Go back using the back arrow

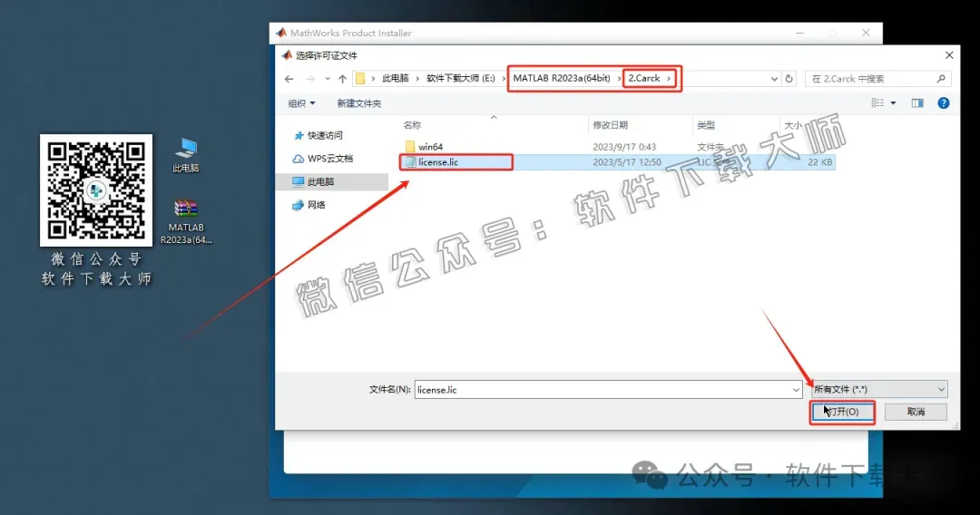pos(289,79)
